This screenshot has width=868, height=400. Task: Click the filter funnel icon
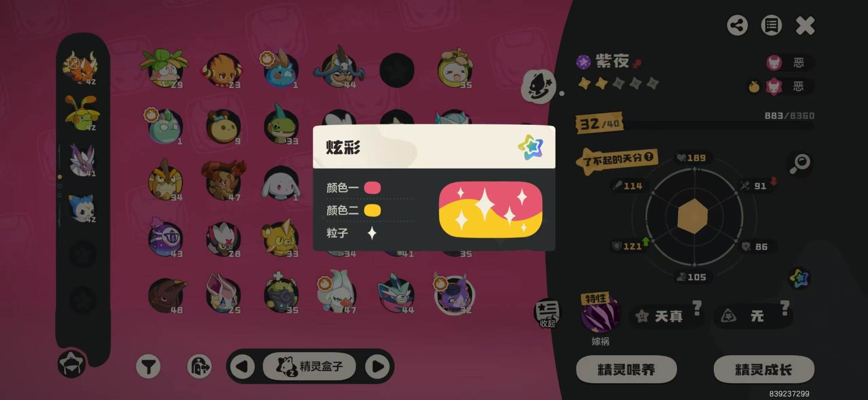[148, 367]
